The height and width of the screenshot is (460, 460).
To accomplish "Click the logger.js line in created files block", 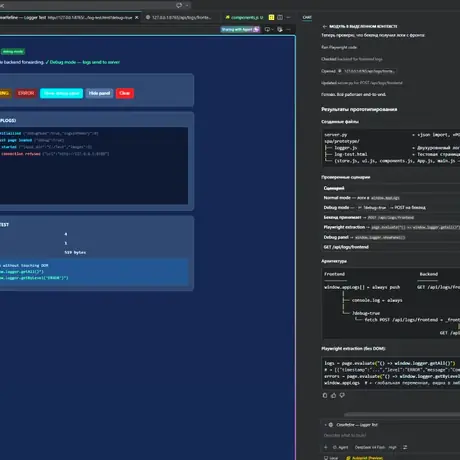I will pos(346,148).
